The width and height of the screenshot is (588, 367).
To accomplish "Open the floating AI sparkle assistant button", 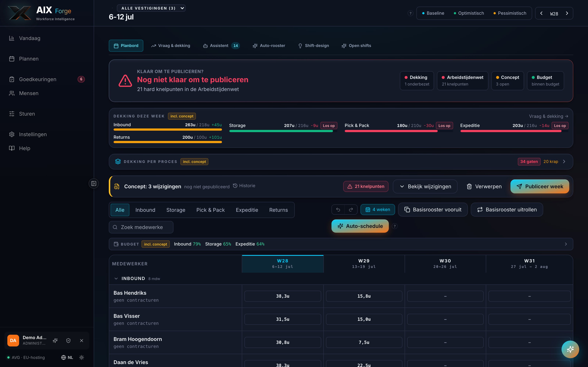I will click(570, 349).
